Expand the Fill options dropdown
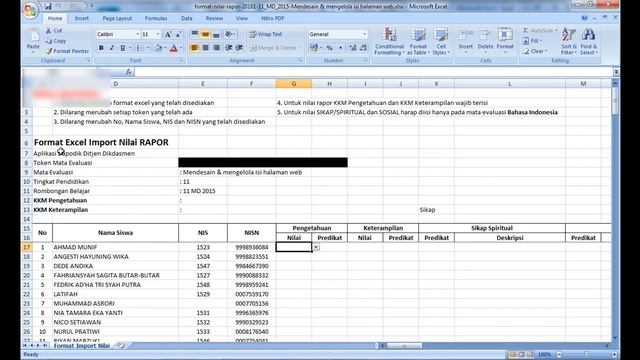 tap(541, 41)
